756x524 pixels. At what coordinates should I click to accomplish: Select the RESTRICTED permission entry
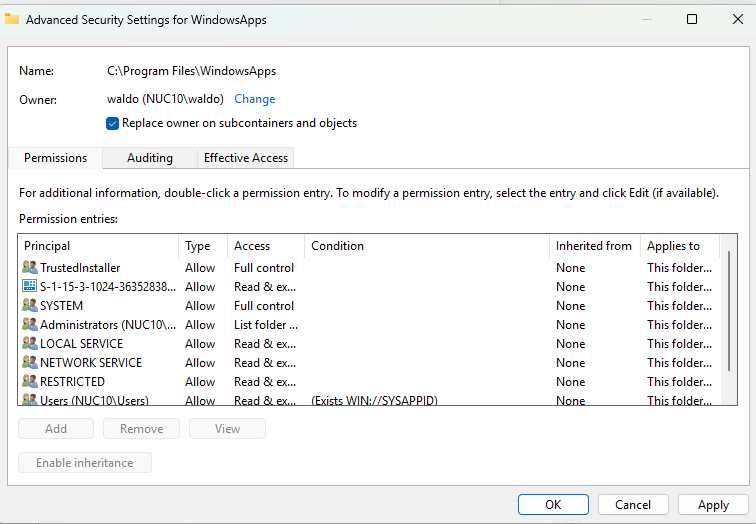[x=369, y=382]
